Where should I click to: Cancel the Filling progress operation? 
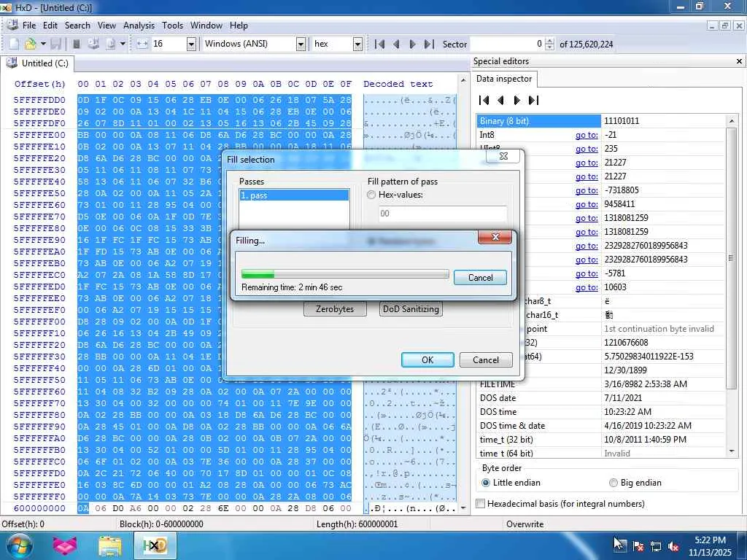pyautogui.click(x=480, y=278)
